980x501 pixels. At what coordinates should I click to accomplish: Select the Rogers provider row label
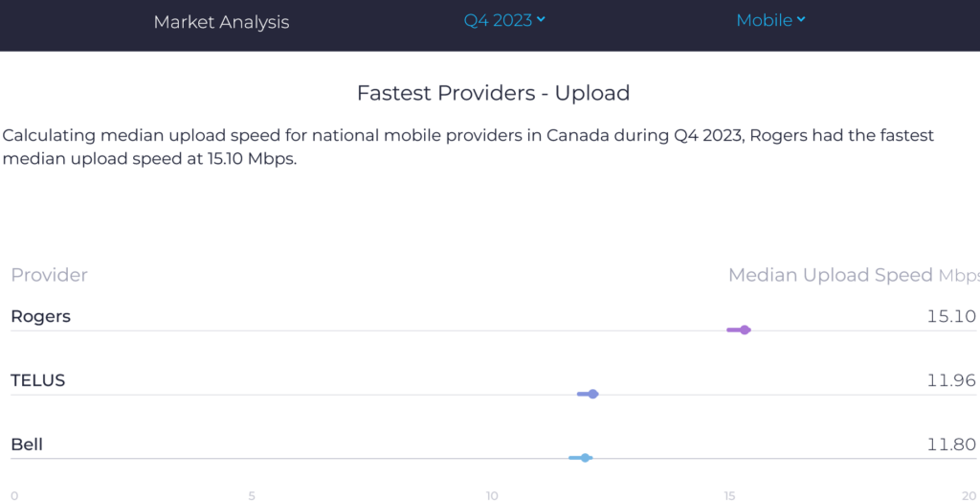pos(40,316)
